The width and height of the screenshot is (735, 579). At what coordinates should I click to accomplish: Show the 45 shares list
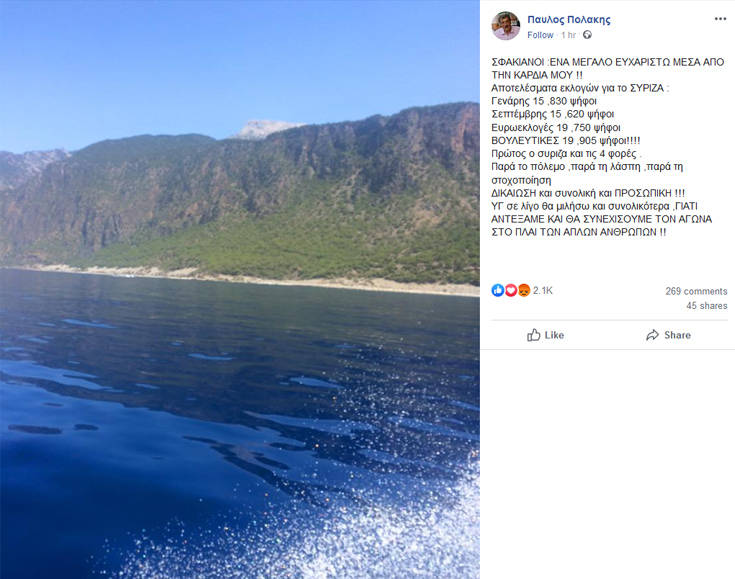(x=706, y=306)
